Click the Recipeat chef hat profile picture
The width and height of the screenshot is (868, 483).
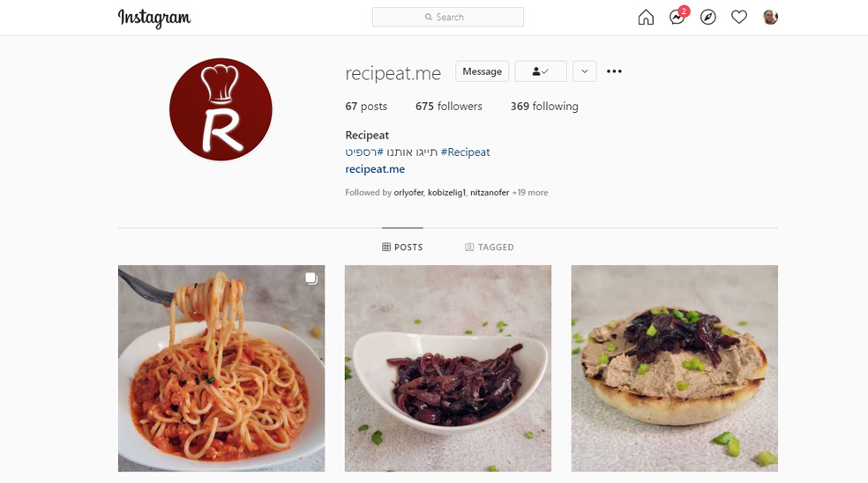coord(221,109)
